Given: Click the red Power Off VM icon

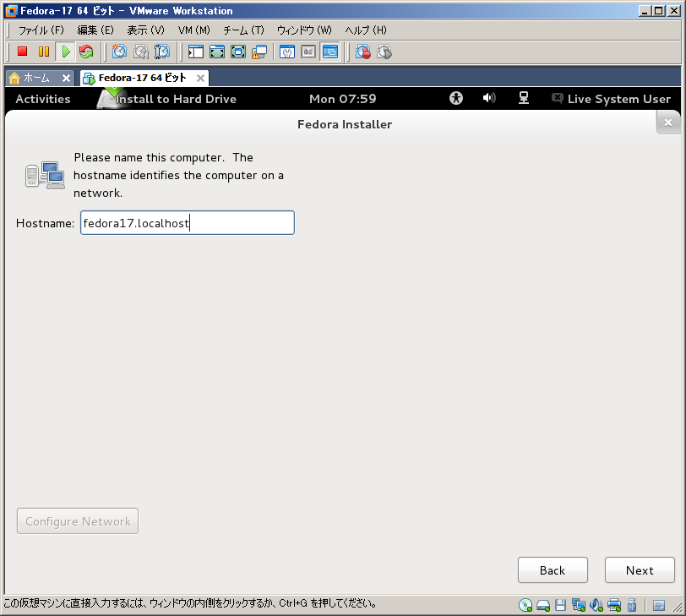Looking at the screenshot, I should pos(23,52).
